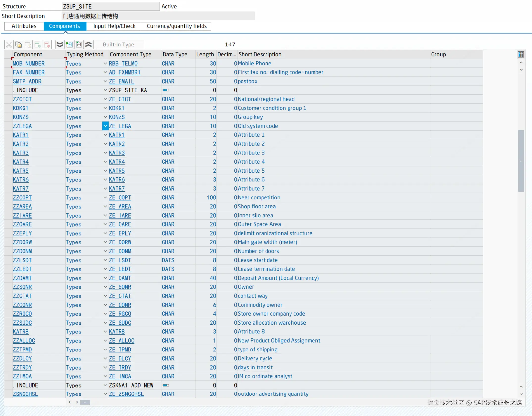532x416 pixels.
Task: Open Typing Method dropdown for MOB_NUMBER
Action: (105, 64)
